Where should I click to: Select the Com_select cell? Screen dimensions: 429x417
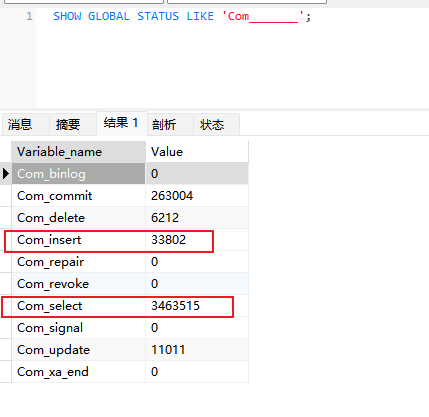pyautogui.click(x=78, y=306)
